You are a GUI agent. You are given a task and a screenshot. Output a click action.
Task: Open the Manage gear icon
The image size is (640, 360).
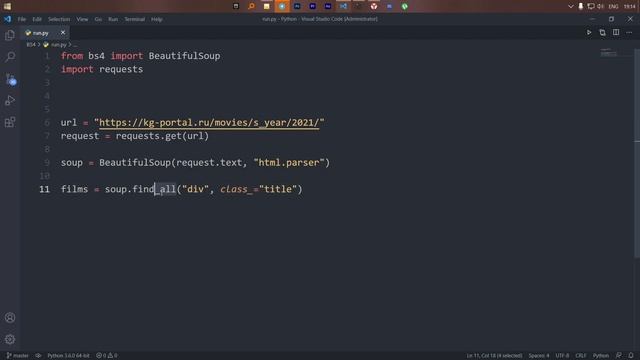point(10,339)
